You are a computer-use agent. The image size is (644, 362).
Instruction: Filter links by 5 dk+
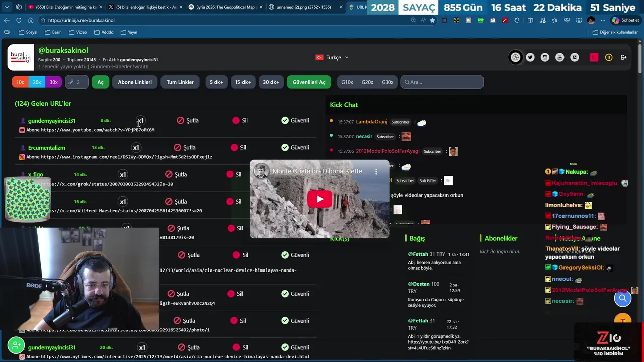(216, 82)
